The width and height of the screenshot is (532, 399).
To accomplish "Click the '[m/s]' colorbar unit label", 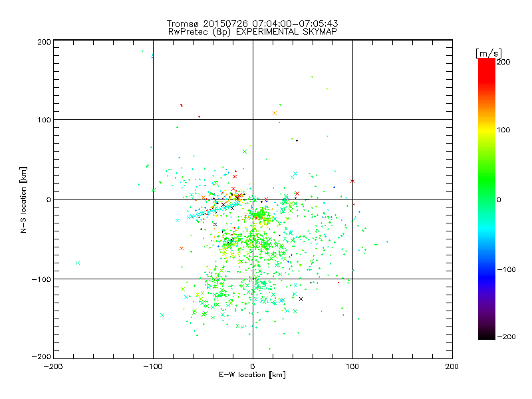I will [x=488, y=53].
